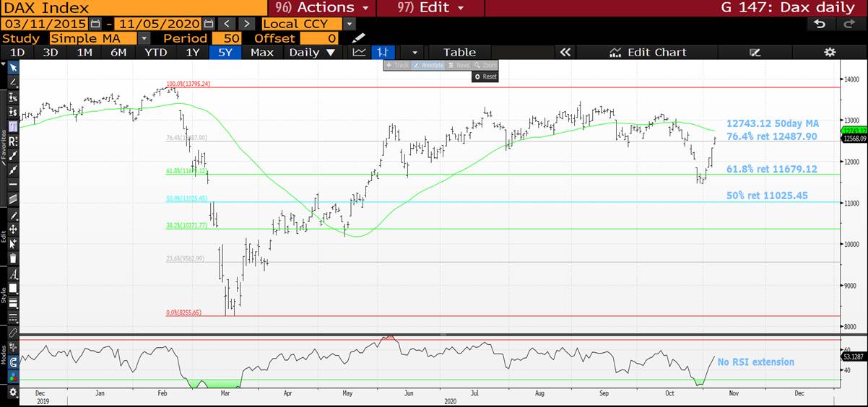Open the gear icon in left toolbar
The height and width of the screenshot is (407, 868).
[13, 392]
